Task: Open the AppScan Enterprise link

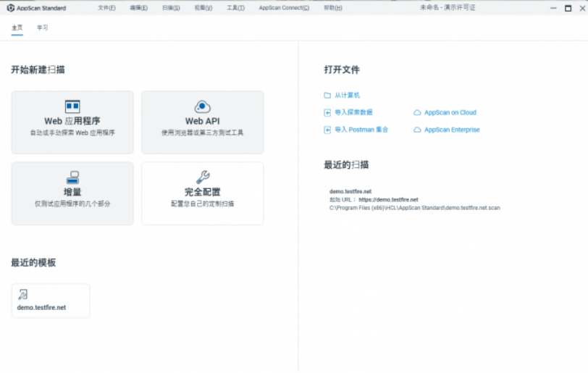Action: tap(453, 130)
